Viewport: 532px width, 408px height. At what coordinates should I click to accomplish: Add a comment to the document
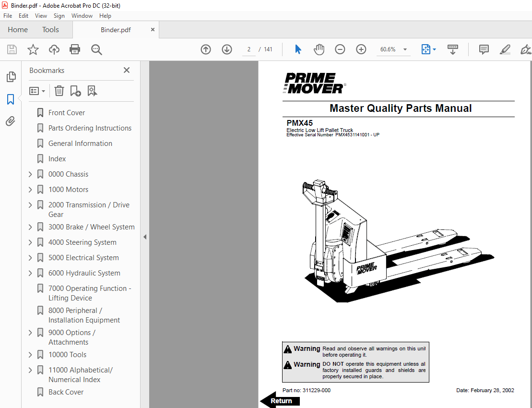click(x=484, y=49)
